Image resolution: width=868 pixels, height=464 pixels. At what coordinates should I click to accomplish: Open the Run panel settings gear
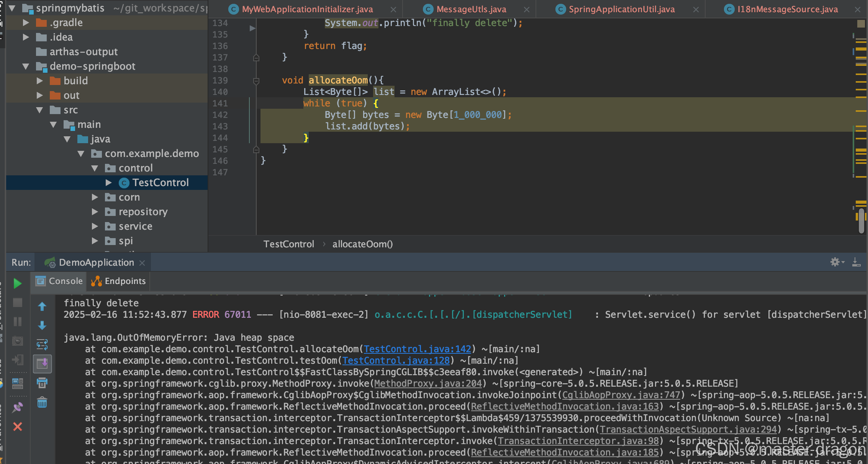tap(835, 262)
